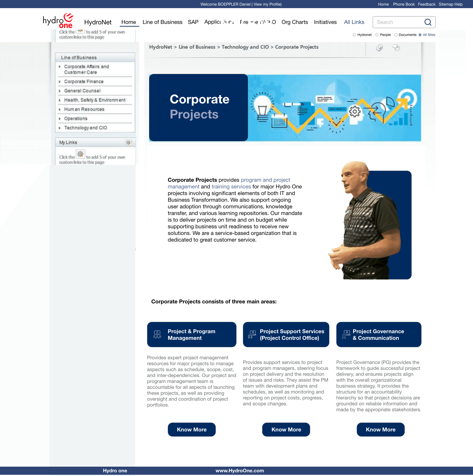Open Human Resources in the sidebar
The height and width of the screenshot is (476, 473).
pyautogui.click(x=84, y=109)
